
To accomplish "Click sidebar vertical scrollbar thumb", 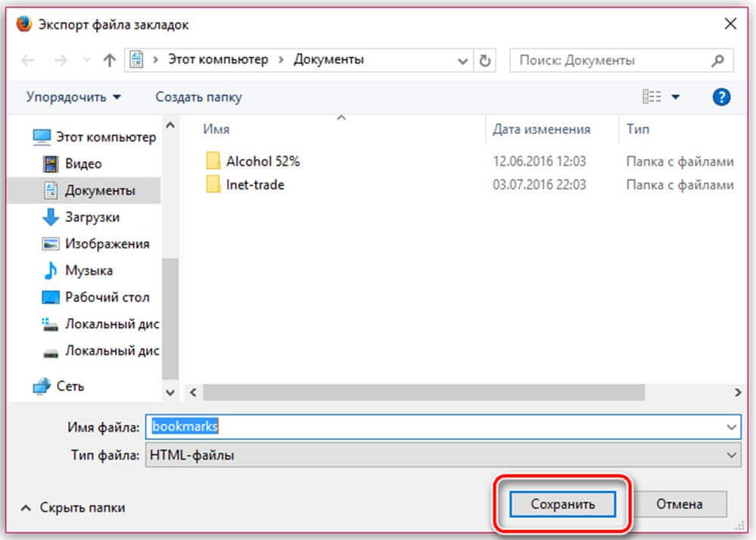I will tap(170, 319).
